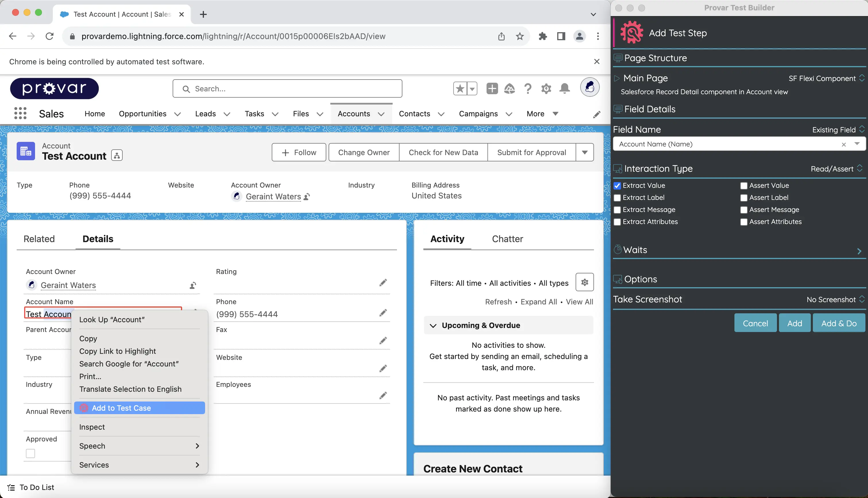Click the activity timeline settings gear
The height and width of the screenshot is (498, 868).
click(585, 283)
